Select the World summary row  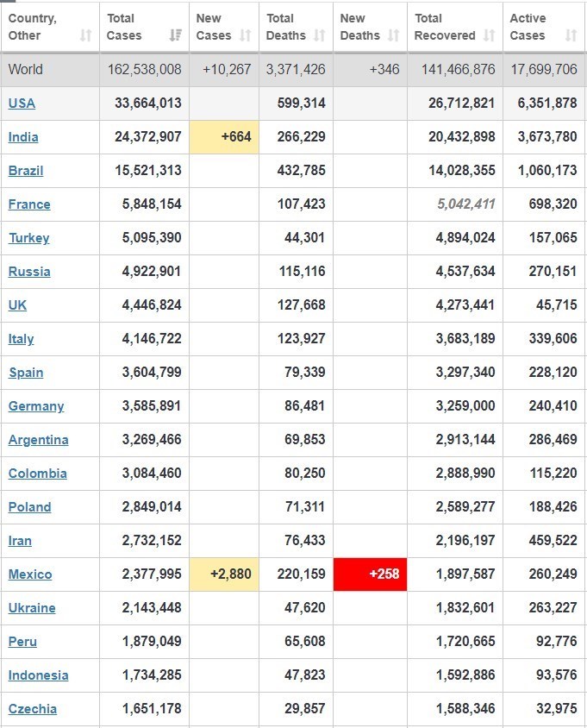(293, 70)
